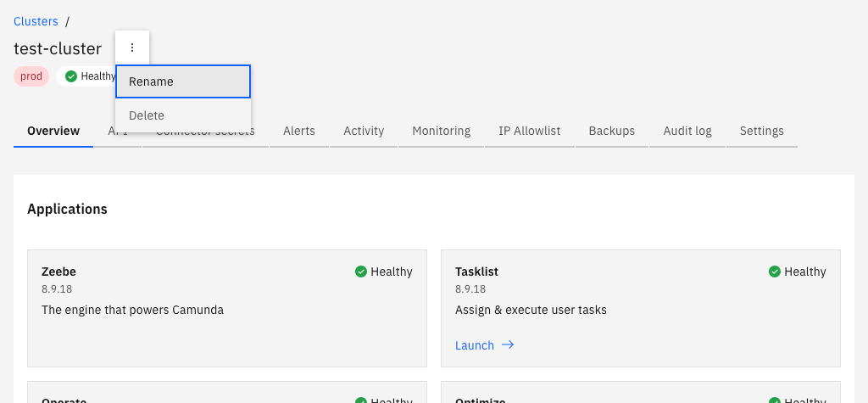
Task: Click 'Assign & execute user tasks' description
Action: pyautogui.click(x=531, y=310)
